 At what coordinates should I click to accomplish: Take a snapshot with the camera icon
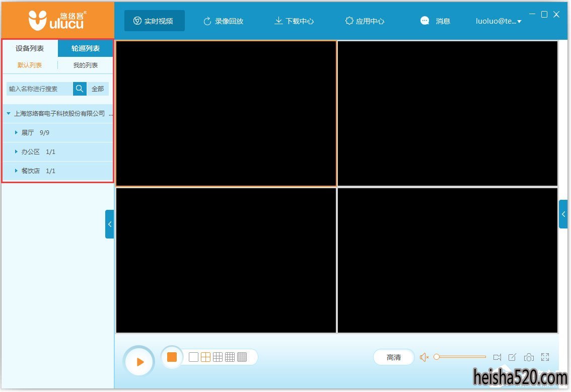tap(529, 357)
